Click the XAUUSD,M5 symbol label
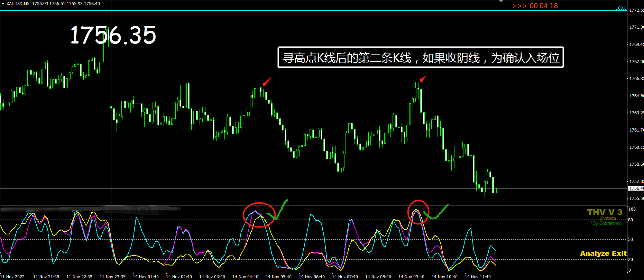 click(18, 4)
